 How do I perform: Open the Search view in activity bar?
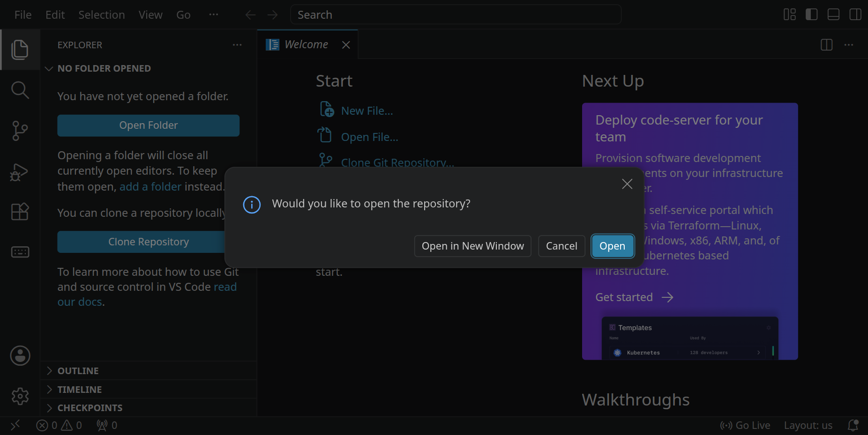(20, 90)
